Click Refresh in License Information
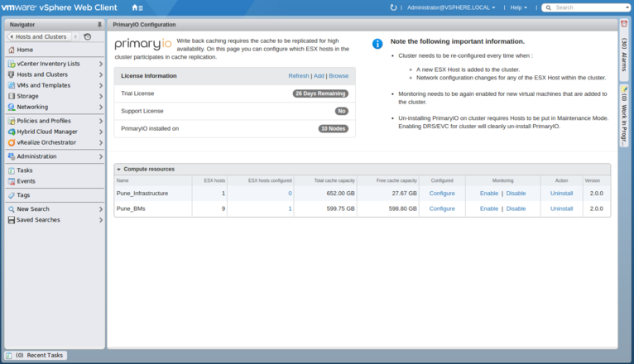This screenshot has width=634, height=364. [x=299, y=76]
